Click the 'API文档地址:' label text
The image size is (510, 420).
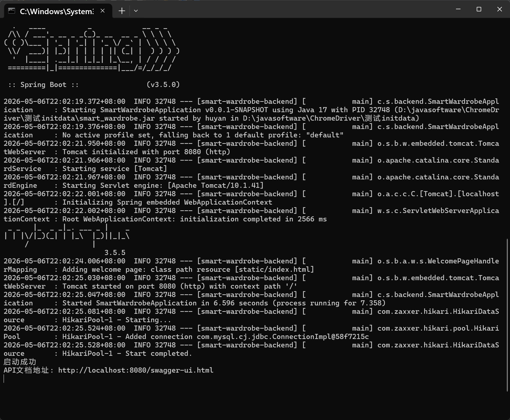click(28, 370)
